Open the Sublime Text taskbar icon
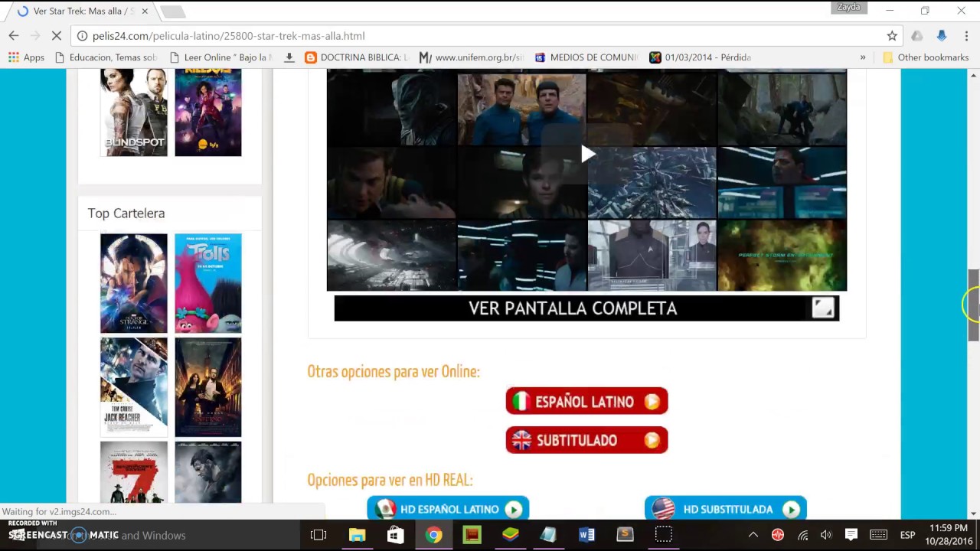The image size is (980, 551). coord(625,535)
